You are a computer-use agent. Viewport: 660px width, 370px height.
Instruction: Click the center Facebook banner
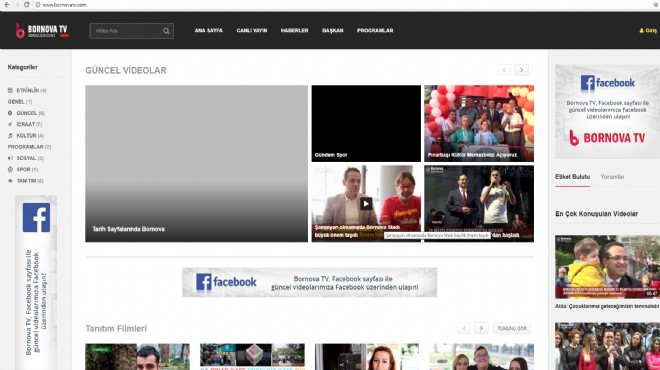coord(309,282)
